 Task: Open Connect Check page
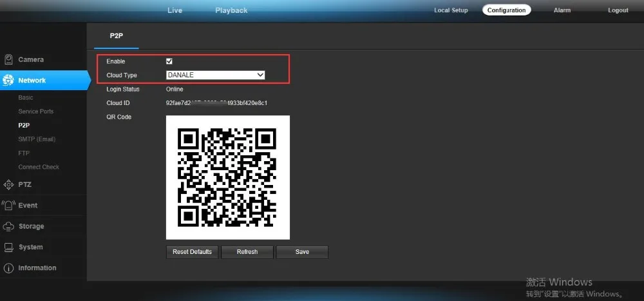click(x=39, y=167)
